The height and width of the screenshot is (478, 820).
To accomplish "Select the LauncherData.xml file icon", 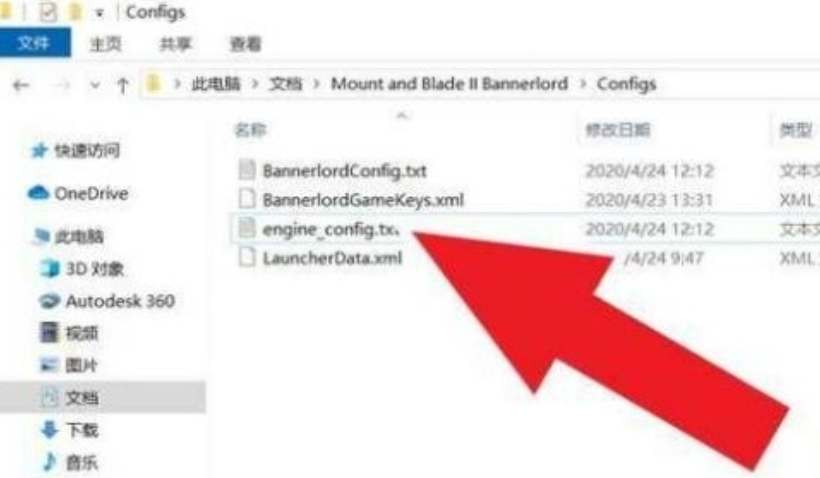I will pyautogui.click(x=247, y=257).
